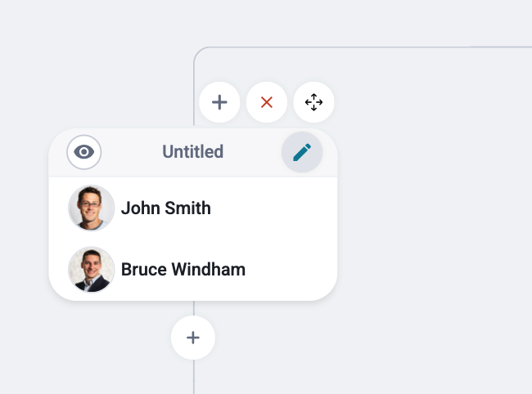Click the gap between John Smith and Bruce Windham
The image size is (532, 394).
pos(193,239)
